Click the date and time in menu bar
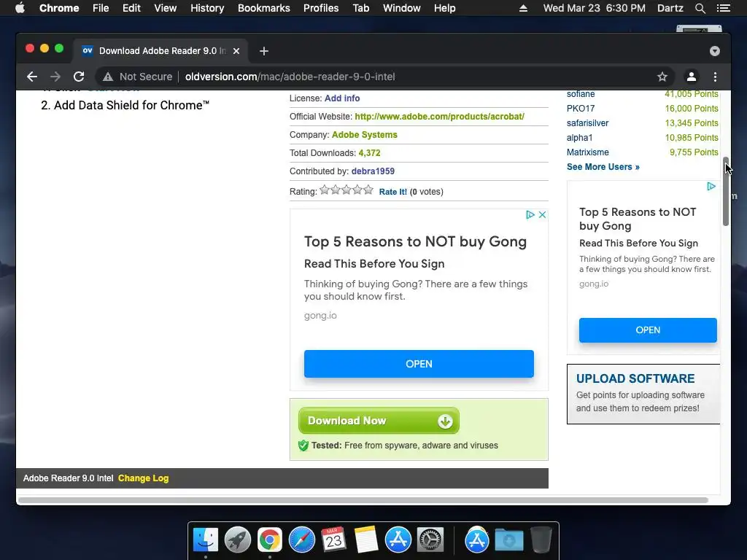This screenshot has width=747, height=560. pos(594,8)
